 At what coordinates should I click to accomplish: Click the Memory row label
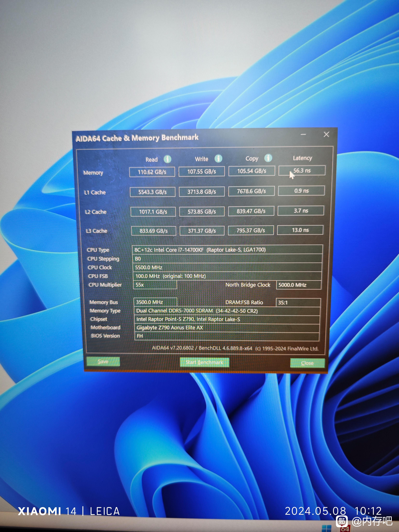[93, 173]
